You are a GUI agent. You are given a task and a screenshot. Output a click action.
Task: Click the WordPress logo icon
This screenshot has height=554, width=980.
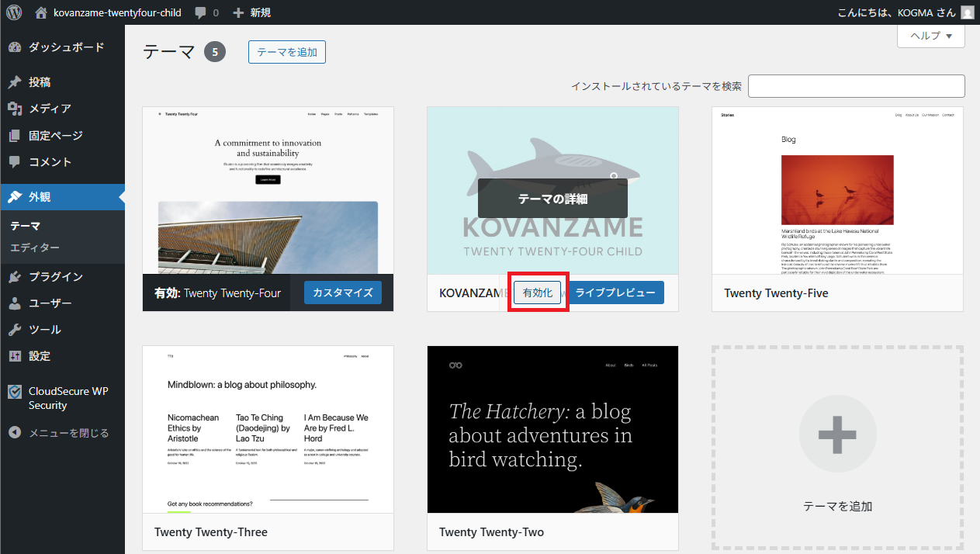pos(14,12)
